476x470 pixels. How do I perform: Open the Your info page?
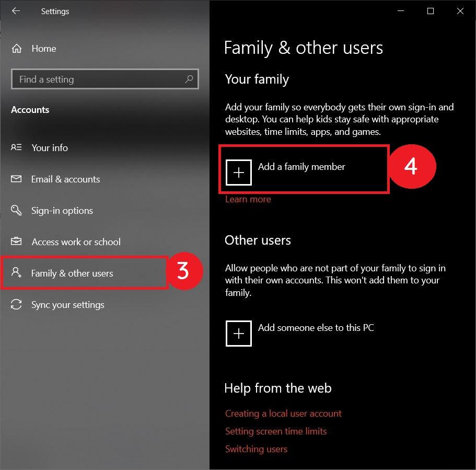coord(50,147)
